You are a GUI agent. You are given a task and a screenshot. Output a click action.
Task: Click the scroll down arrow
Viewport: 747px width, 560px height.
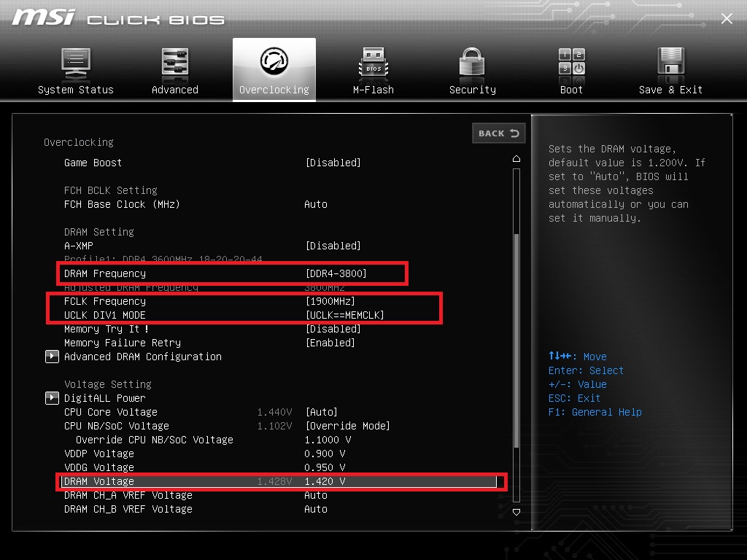tap(516, 512)
